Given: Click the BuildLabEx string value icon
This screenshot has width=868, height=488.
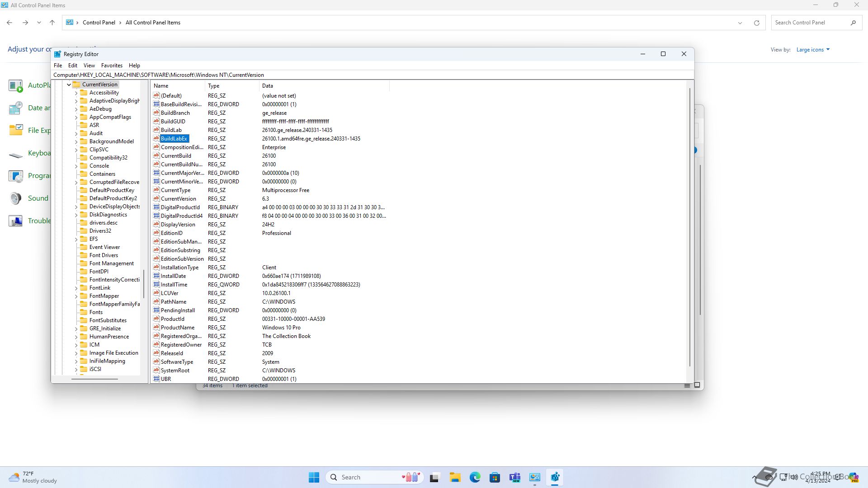Looking at the screenshot, I should click(x=156, y=139).
